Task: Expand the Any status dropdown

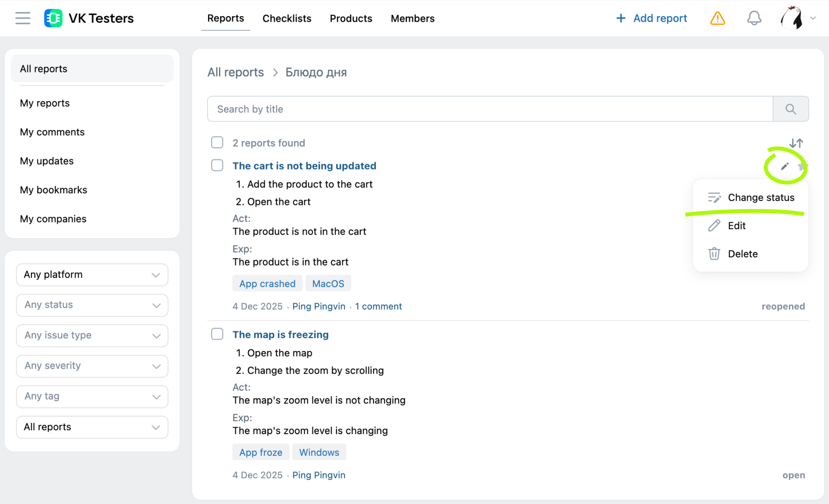Action: point(92,305)
